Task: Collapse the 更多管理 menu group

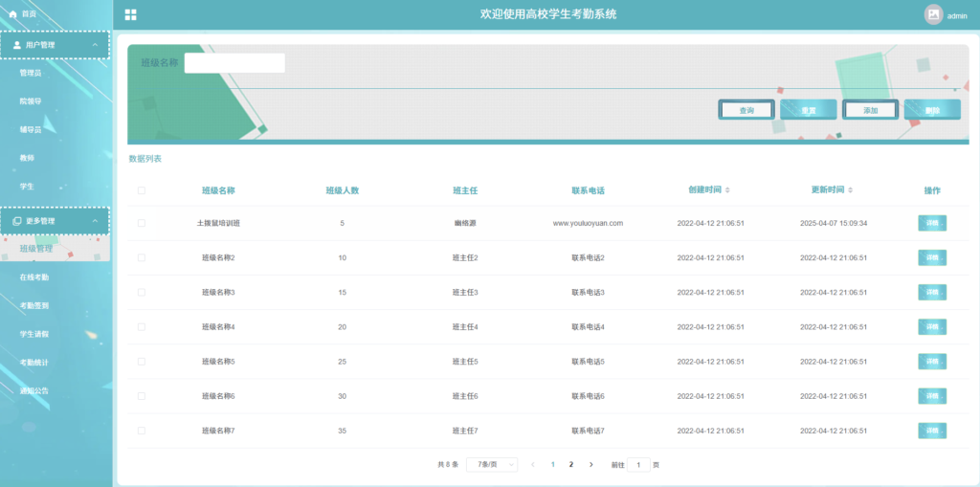Action: 95,221
